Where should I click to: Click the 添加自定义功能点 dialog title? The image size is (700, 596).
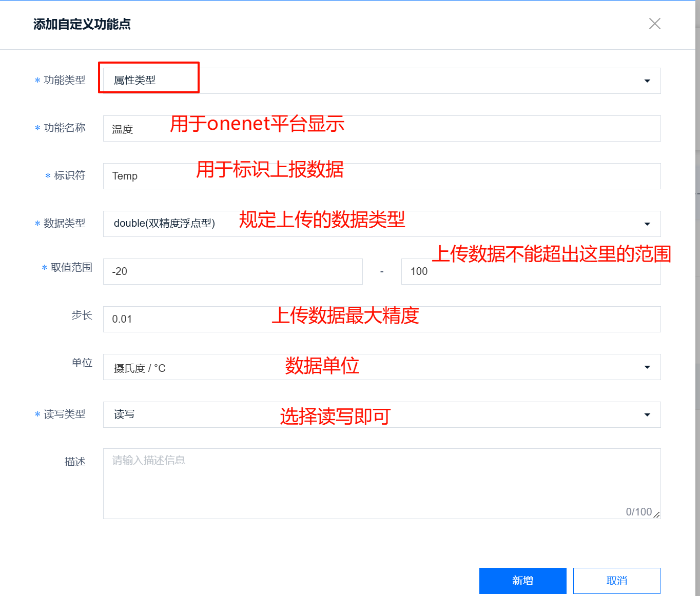82,24
